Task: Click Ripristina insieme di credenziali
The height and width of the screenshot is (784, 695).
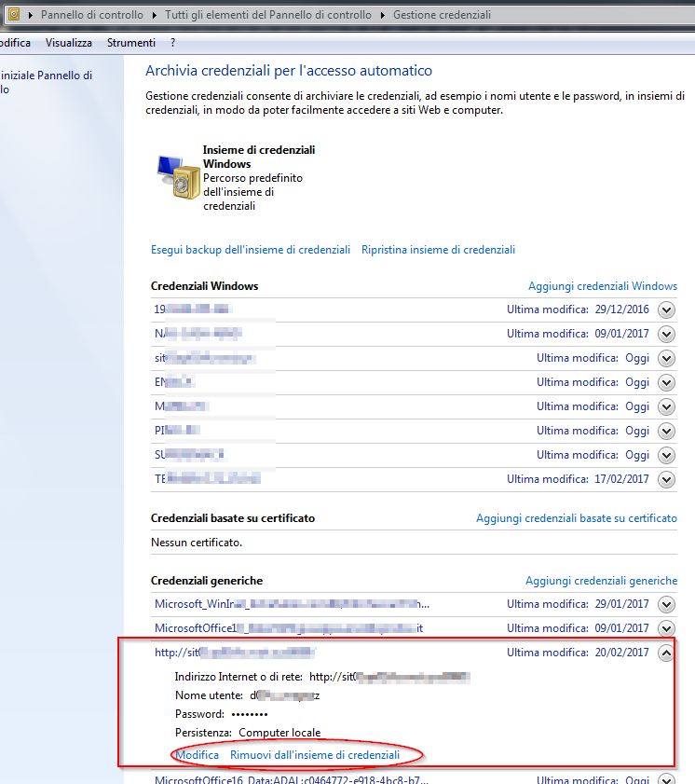Action: pos(438,250)
